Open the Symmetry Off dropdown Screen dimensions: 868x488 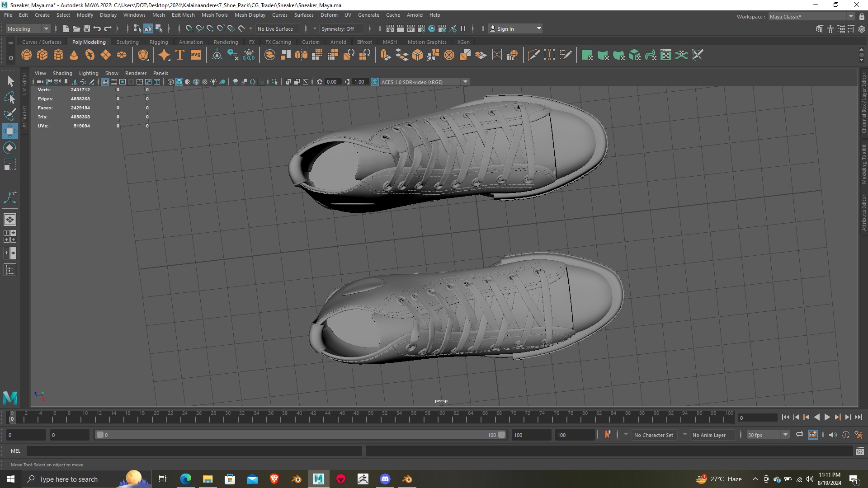[341, 28]
